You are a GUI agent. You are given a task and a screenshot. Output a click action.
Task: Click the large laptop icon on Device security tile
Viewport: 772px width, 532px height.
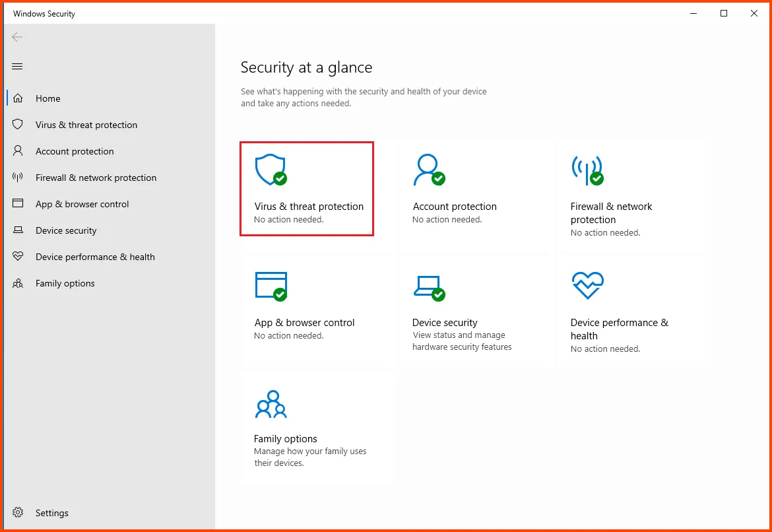click(429, 288)
